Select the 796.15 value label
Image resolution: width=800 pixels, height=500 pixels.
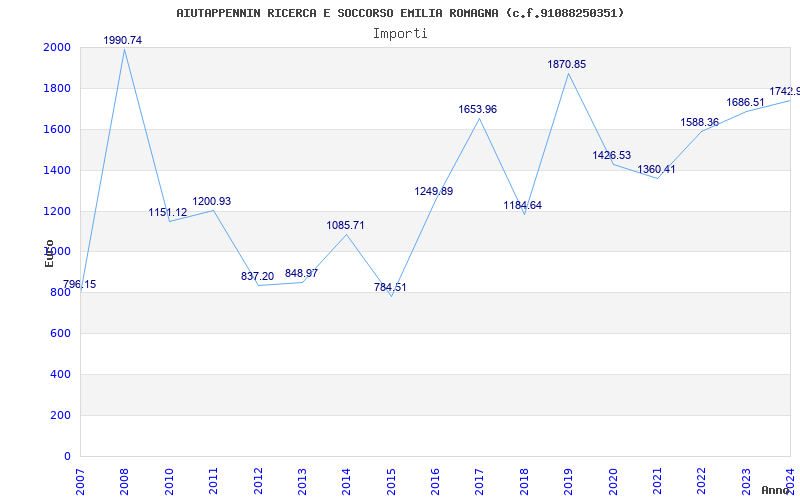pos(80,284)
